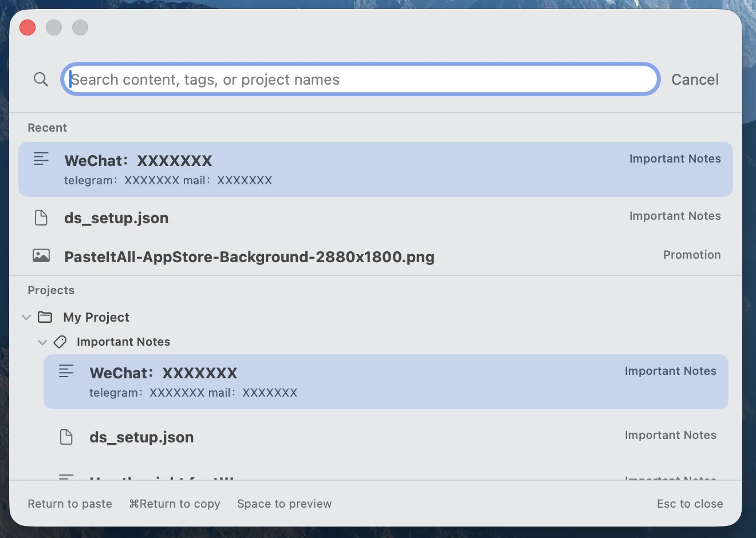Select ds_setup.json under Projects tree
Viewport: 756px width, 538px height.
point(386,437)
